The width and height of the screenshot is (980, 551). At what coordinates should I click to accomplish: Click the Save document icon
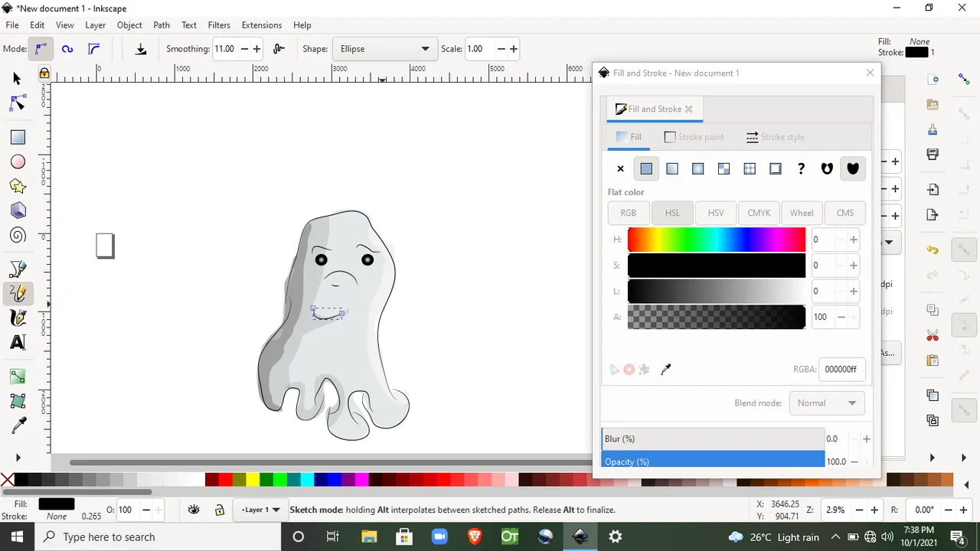[x=933, y=129]
